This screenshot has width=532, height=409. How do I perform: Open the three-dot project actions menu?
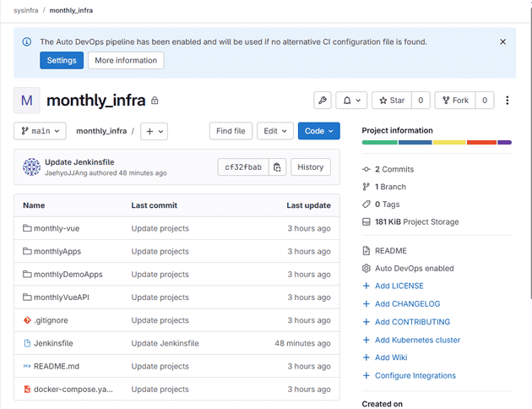pos(507,101)
